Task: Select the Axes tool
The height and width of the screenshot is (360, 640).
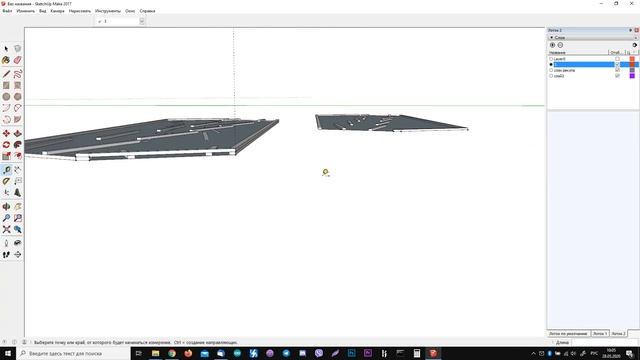Action: (x=6, y=193)
